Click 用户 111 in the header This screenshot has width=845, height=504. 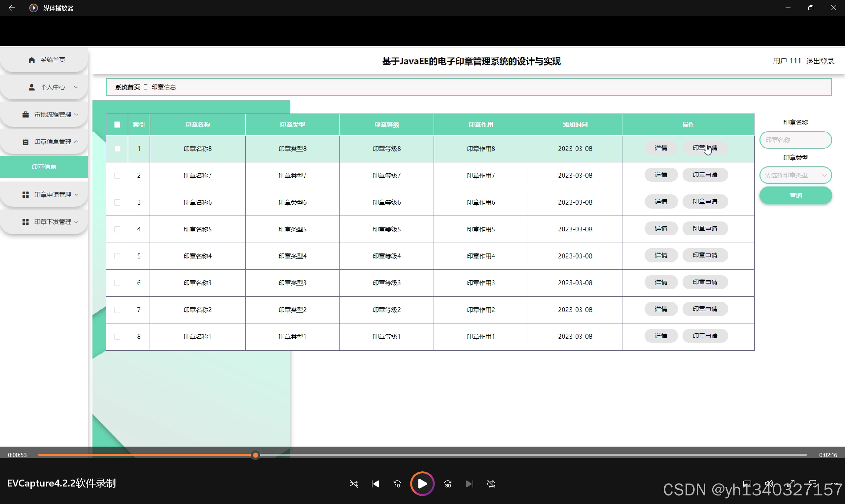coord(787,61)
